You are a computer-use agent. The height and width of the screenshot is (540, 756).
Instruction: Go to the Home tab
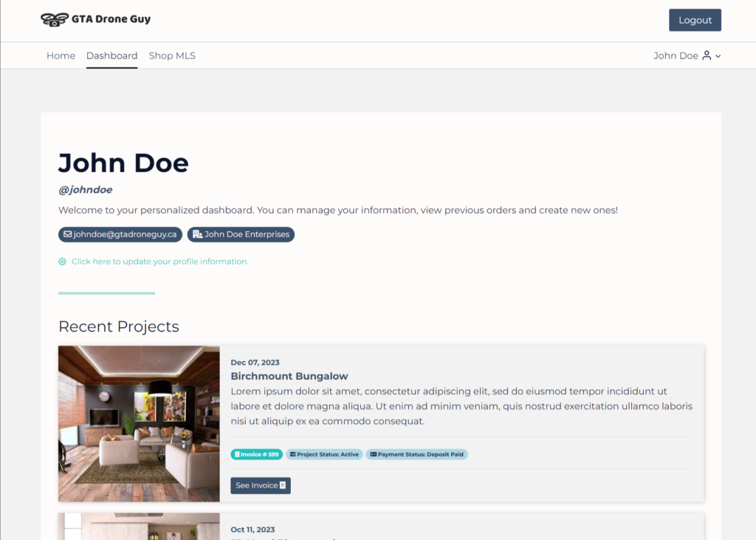pos(61,56)
